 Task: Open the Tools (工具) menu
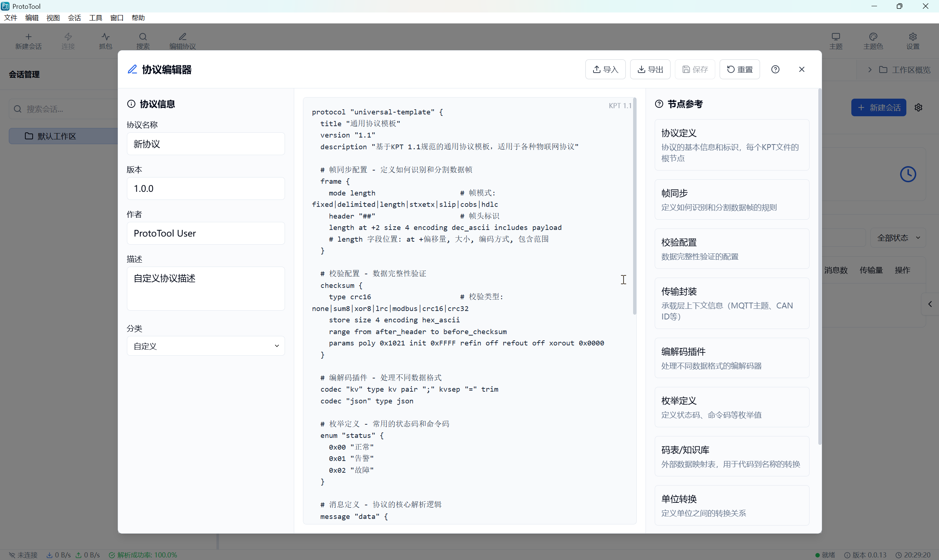tap(95, 18)
